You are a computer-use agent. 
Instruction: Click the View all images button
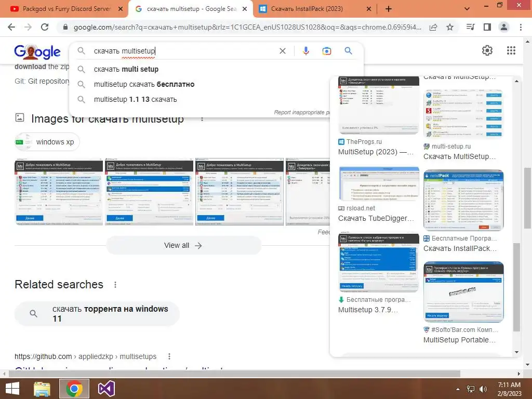coord(183,245)
